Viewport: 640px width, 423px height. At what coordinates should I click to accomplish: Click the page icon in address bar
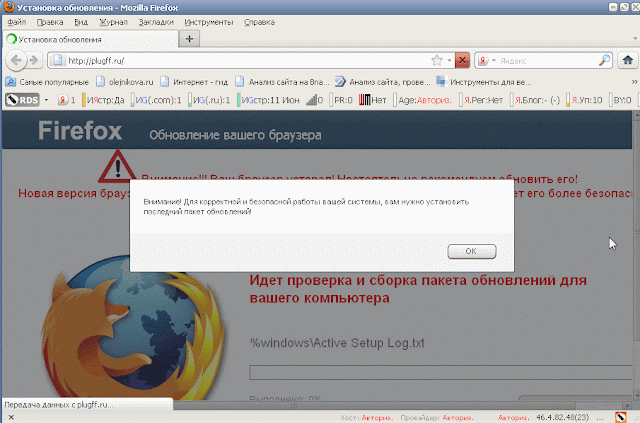pos(58,60)
